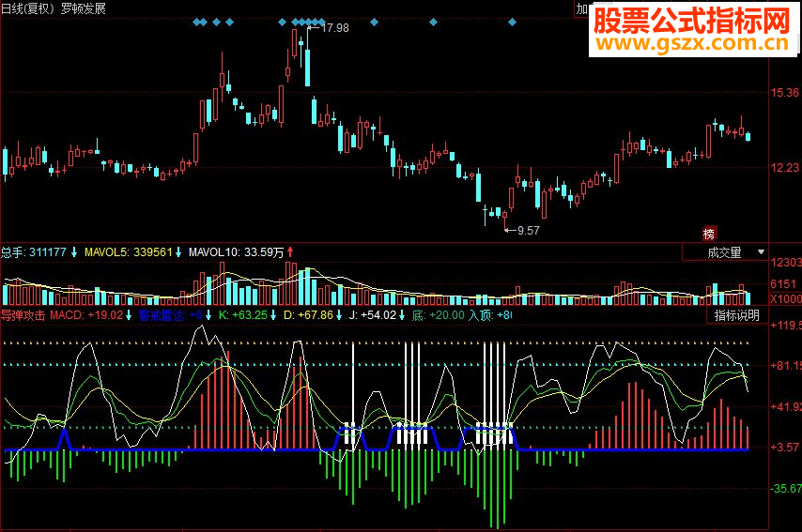Open the 指标说明 indicator description
This screenshot has height=532, width=802.
pyautogui.click(x=736, y=315)
